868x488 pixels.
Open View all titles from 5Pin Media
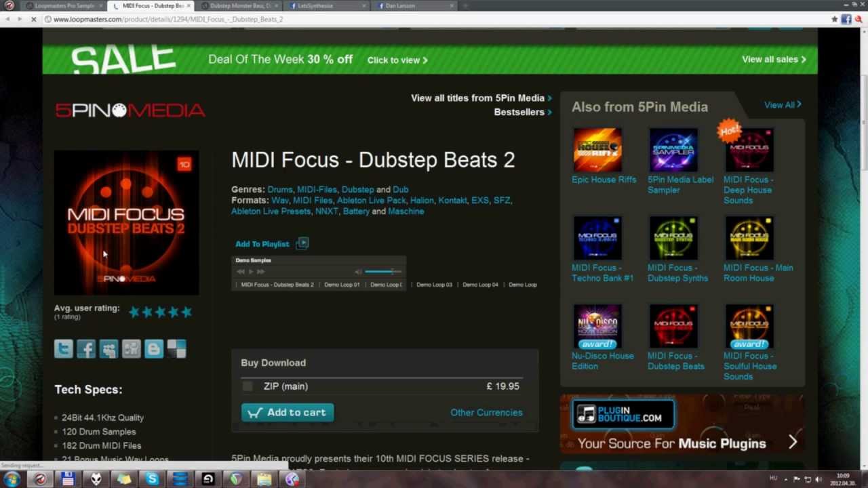tap(481, 98)
